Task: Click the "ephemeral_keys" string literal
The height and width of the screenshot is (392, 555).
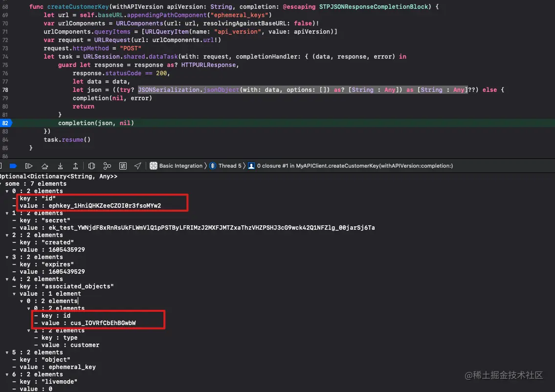Action: pos(239,15)
